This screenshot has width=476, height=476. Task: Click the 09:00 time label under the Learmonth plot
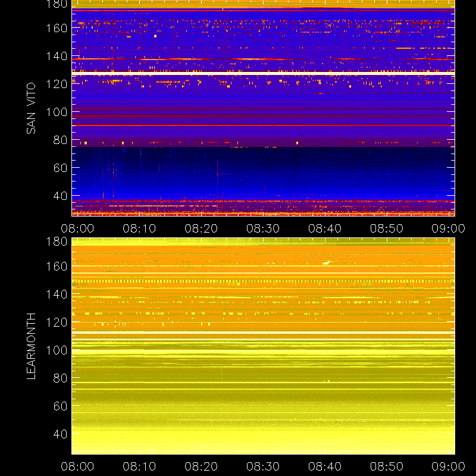(x=449, y=466)
